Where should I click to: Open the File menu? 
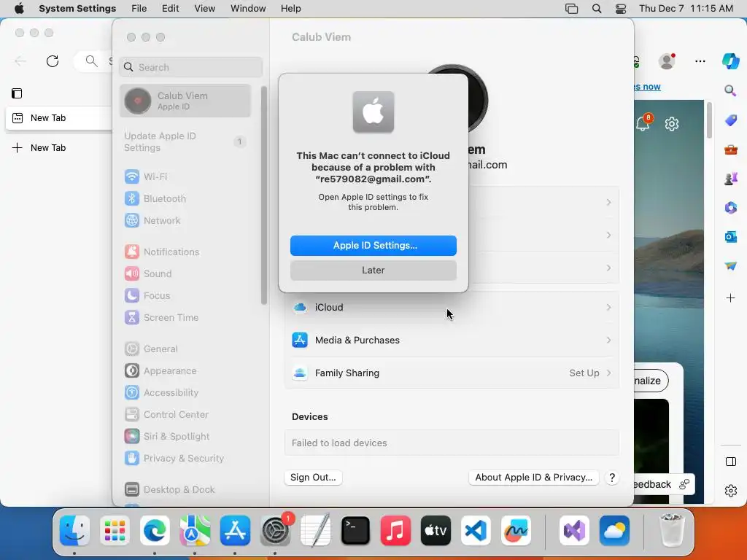pyautogui.click(x=139, y=9)
